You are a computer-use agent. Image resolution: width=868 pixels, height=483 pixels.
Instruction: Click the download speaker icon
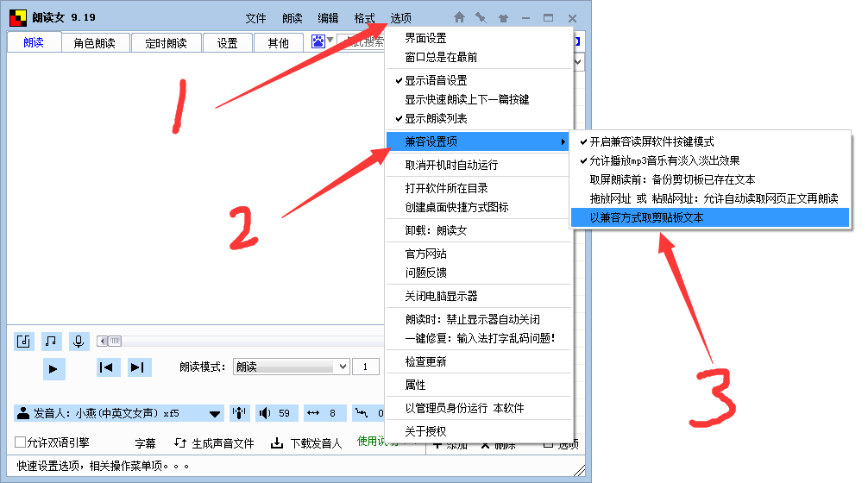277,442
